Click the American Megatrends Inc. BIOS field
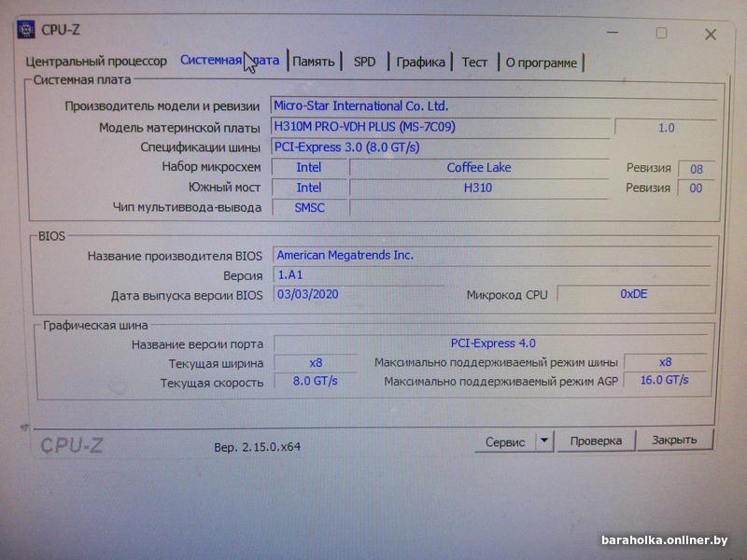 (x=492, y=255)
